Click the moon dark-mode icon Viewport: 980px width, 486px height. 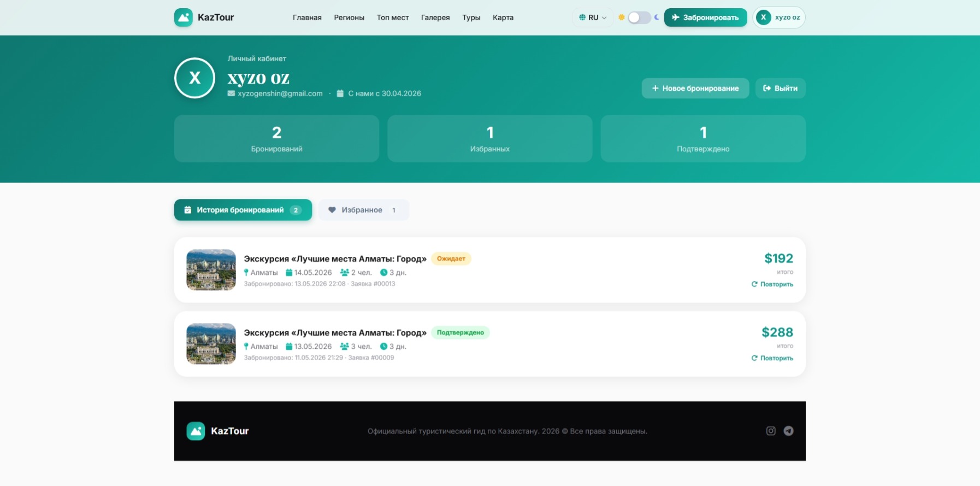point(657,17)
